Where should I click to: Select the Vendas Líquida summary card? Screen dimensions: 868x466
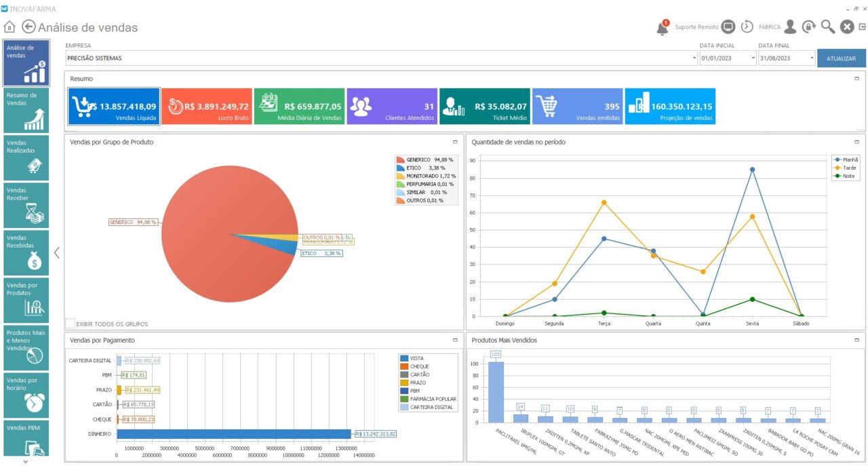tap(114, 106)
